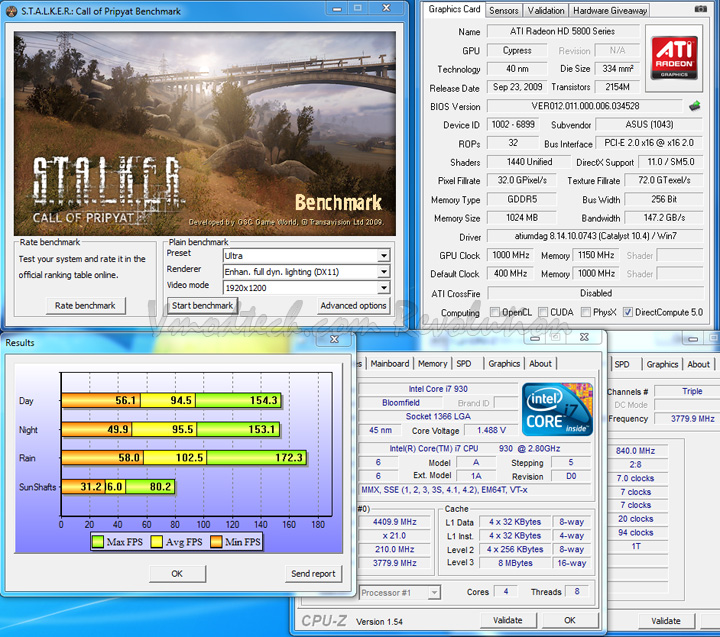Click the Core Voltage value 1.488 V
Image resolution: width=720 pixels, height=637 pixels.
coord(491,430)
